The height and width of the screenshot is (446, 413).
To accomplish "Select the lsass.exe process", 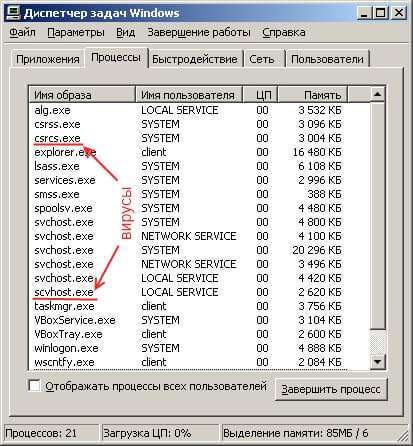I will click(x=188, y=166).
